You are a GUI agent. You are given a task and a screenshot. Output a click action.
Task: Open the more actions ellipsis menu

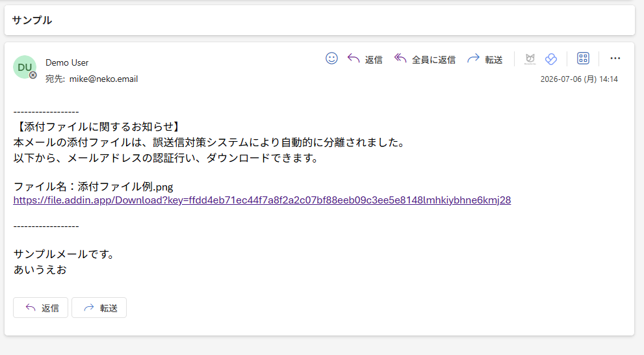[x=615, y=59]
